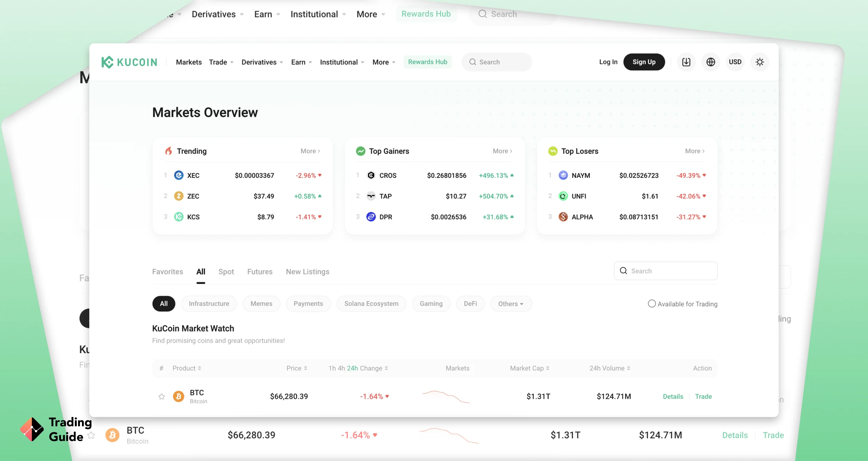Open the Rewards Hub button
The width and height of the screenshot is (868, 461).
tap(427, 62)
